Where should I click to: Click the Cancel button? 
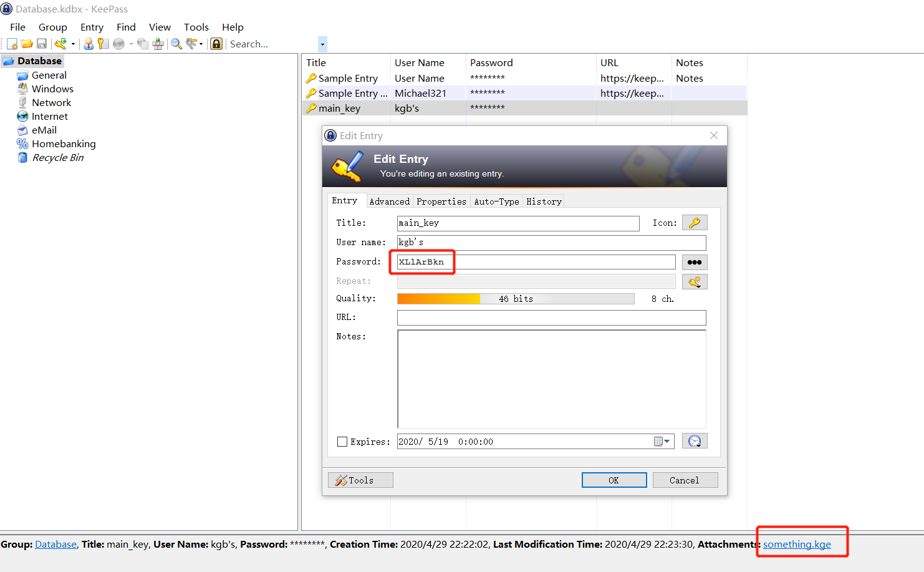click(685, 480)
